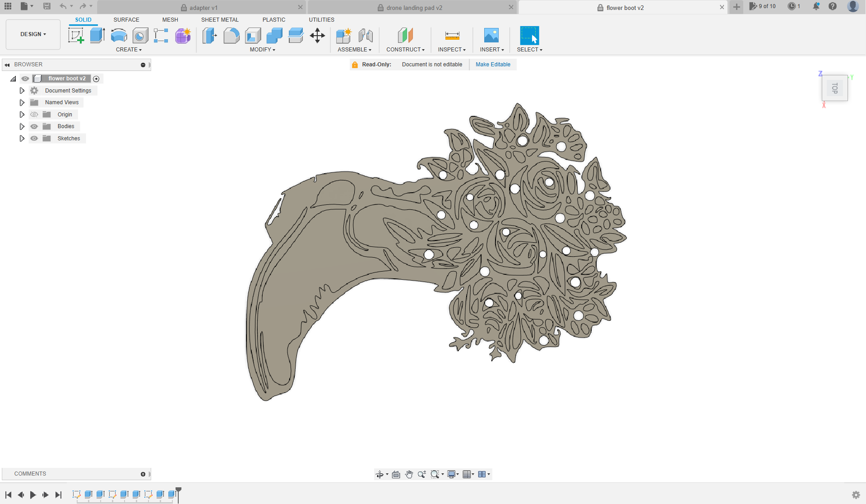Screen dimensions: 866x504
Task: Open the CONSTRUCT dropdown menu
Action: click(405, 50)
